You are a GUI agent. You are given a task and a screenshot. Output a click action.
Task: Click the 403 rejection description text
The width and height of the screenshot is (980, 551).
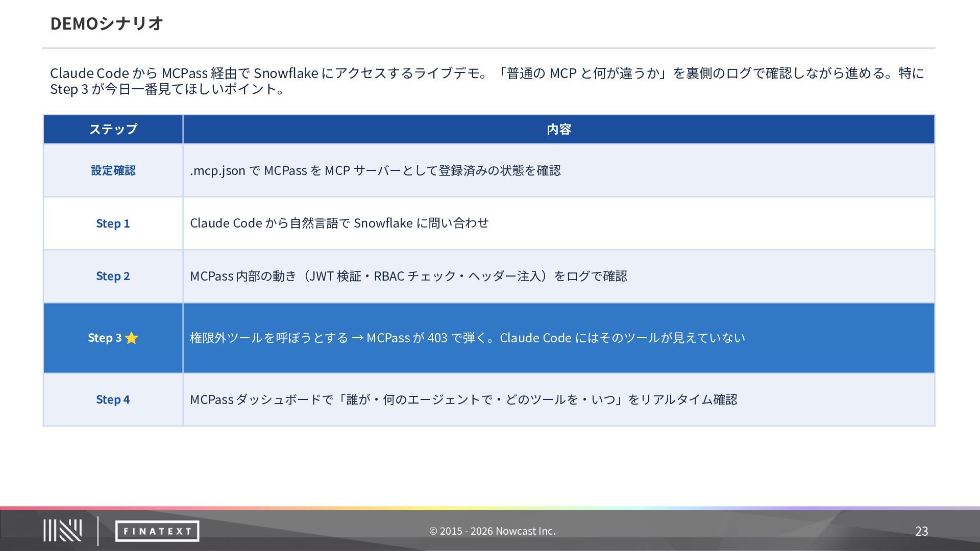coord(467,338)
